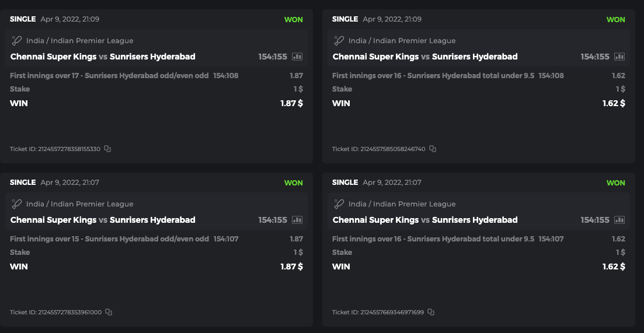Copy ticket ID ending in 155330
Image resolution: width=644 pixels, height=333 pixels.
[x=107, y=149]
